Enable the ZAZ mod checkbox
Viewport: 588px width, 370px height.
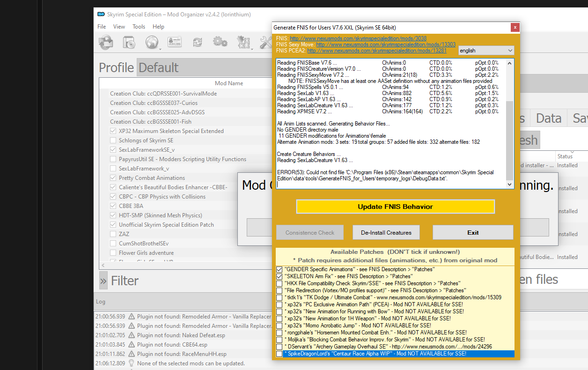point(113,234)
